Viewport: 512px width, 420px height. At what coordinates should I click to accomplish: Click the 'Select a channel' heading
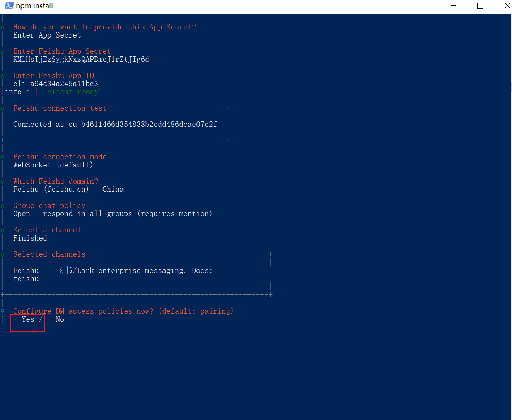pos(47,230)
